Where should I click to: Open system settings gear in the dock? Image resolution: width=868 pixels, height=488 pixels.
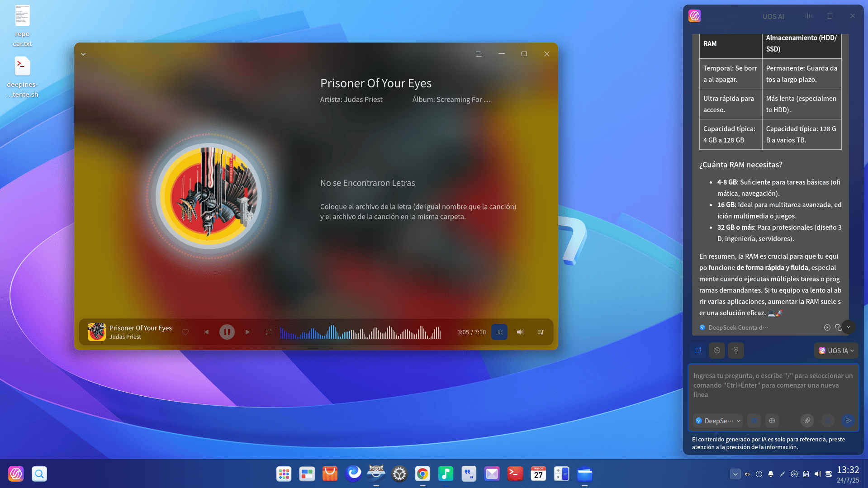(x=399, y=474)
